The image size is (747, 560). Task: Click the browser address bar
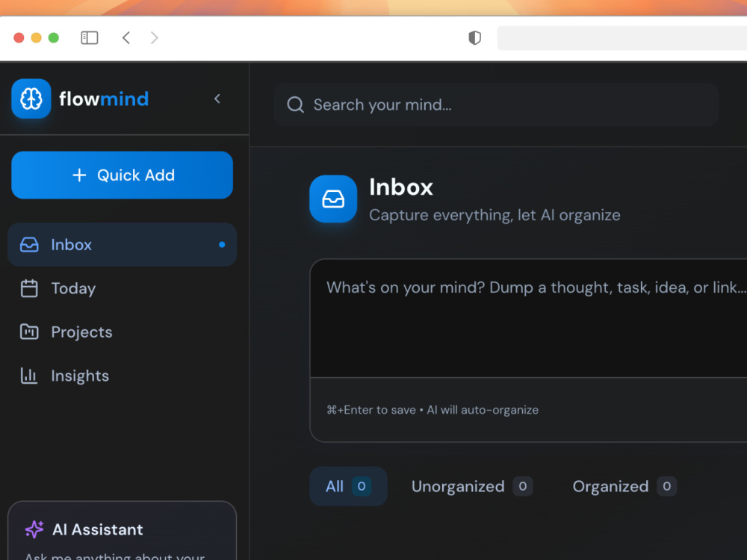[622, 38]
